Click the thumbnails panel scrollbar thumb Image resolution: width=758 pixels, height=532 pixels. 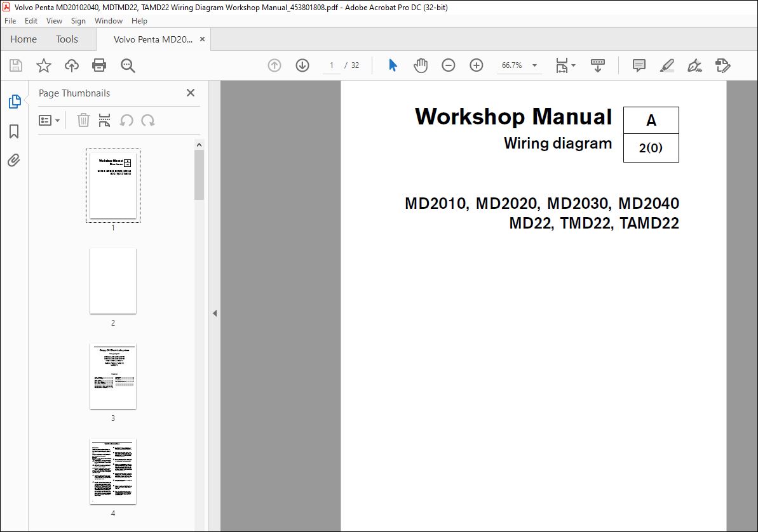(199, 175)
